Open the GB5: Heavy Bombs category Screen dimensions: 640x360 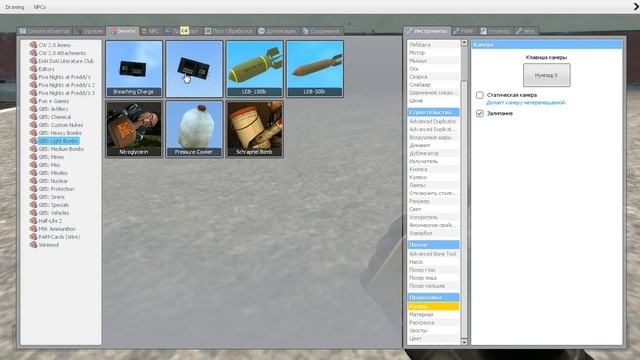coord(60,133)
